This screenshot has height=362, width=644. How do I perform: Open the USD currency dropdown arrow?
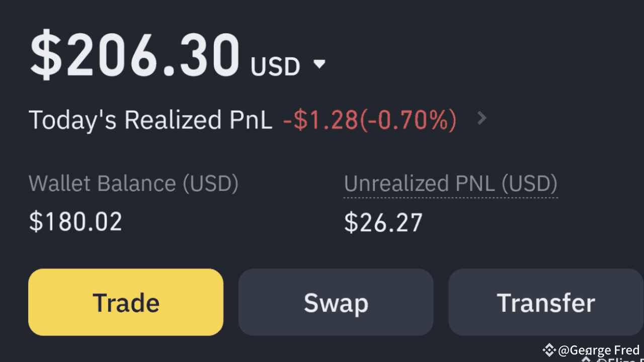[319, 64]
